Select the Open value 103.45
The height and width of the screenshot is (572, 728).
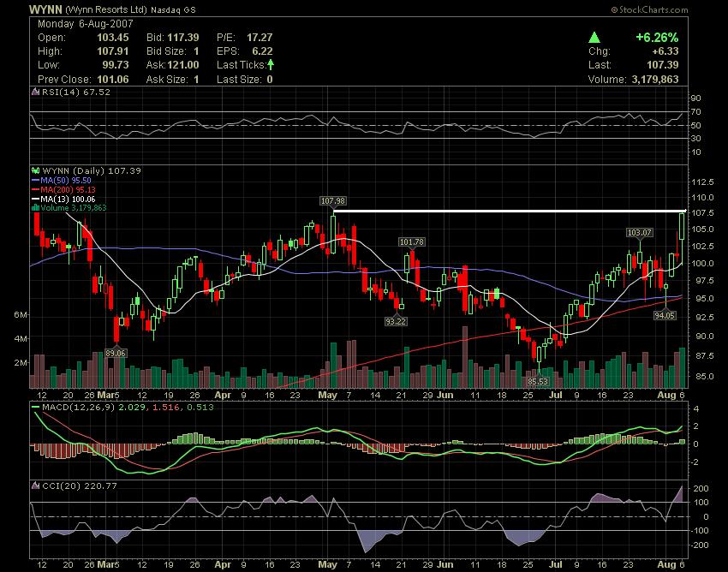(x=113, y=38)
